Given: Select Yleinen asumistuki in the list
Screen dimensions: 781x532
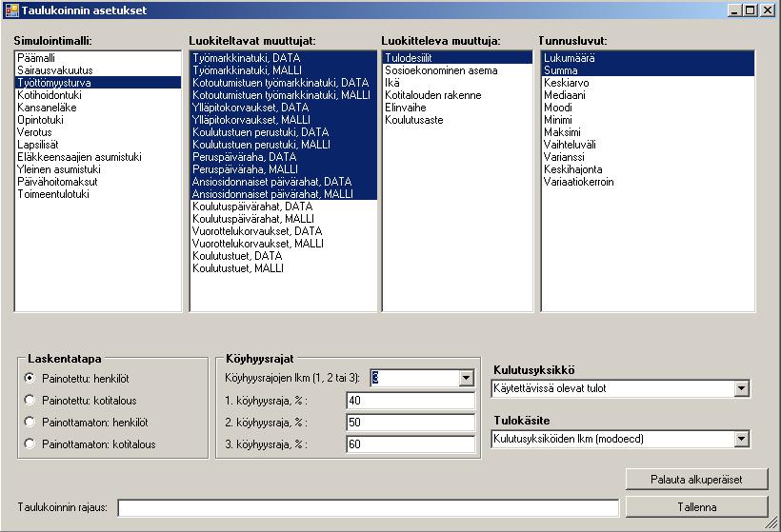Looking at the screenshot, I should point(98,169).
